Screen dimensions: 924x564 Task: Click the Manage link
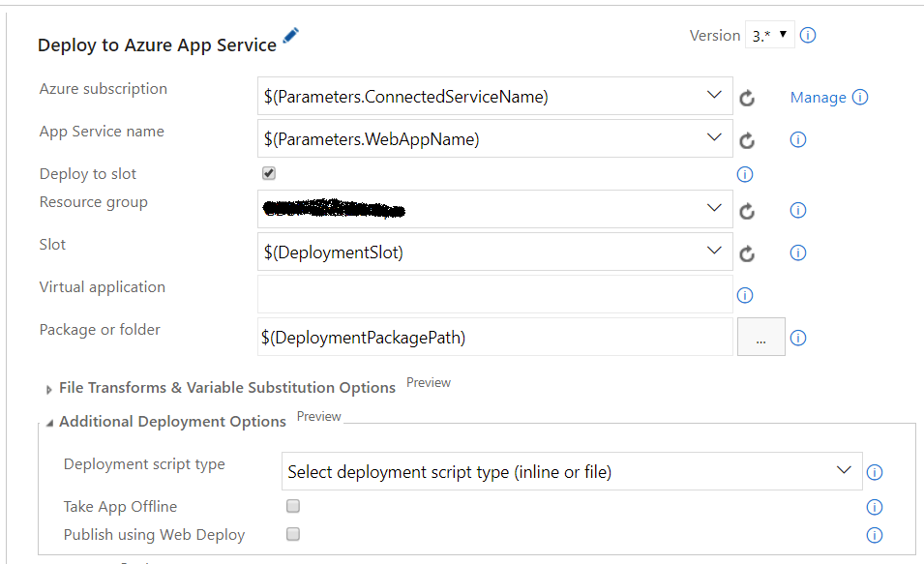pyautogui.click(x=818, y=98)
